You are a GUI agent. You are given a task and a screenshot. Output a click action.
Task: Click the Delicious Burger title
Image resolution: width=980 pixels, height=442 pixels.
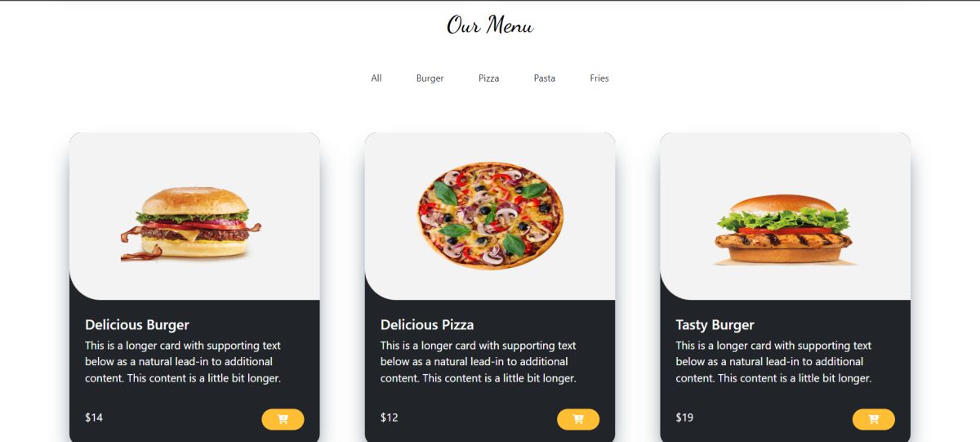click(137, 324)
